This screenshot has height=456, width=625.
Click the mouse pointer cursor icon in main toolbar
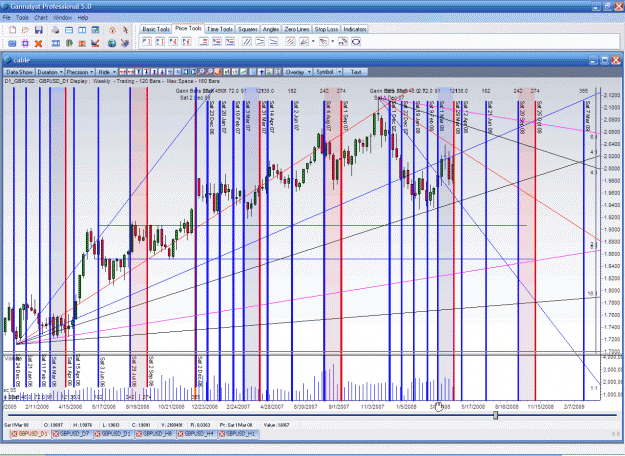tap(126, 30)
